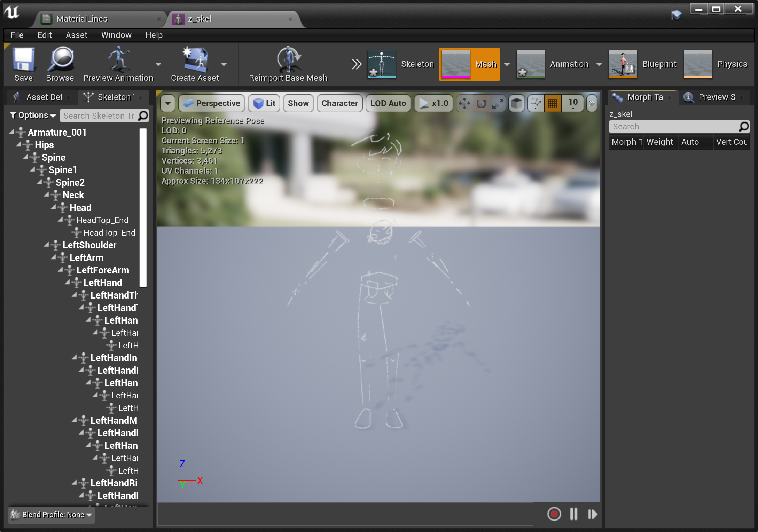Click the record animation button

(x=554, y=514)
